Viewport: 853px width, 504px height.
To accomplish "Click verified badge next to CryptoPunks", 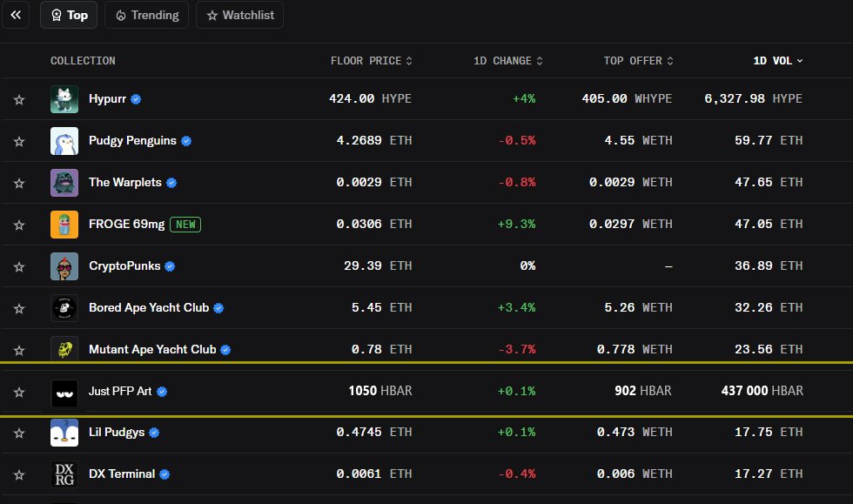I will (170, 266).
